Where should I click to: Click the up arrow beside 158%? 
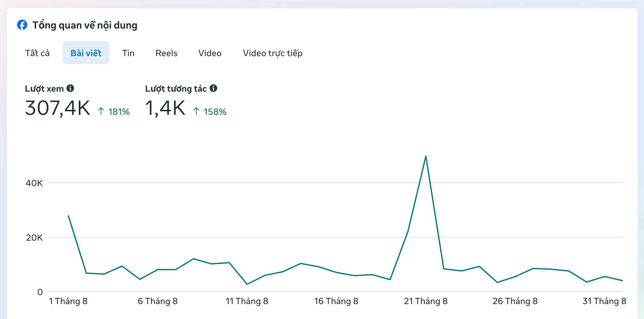tap(196, 111)
